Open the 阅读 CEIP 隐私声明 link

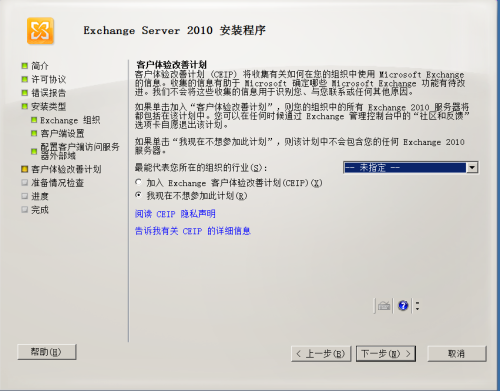[x=175, y=214]
